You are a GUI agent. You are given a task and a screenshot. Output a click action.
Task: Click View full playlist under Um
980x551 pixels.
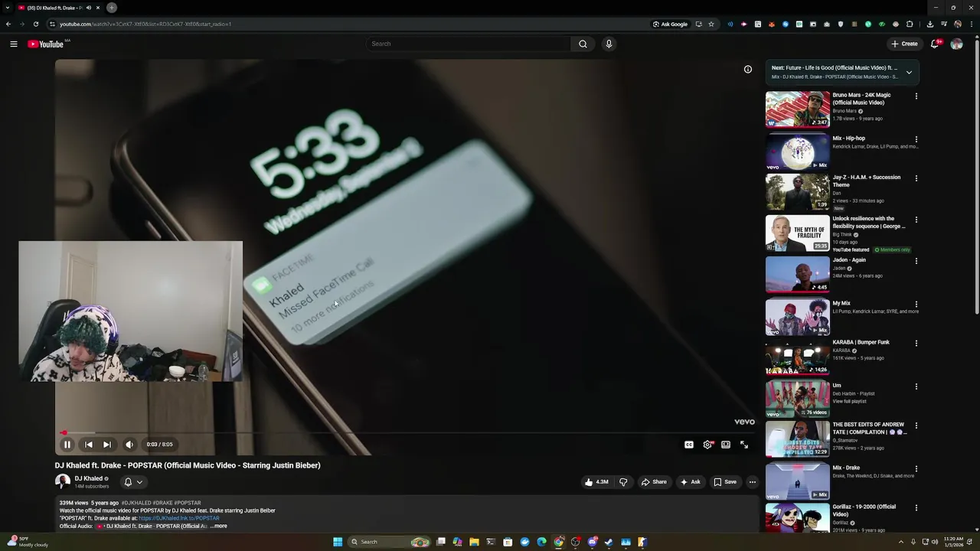(849, 401)
